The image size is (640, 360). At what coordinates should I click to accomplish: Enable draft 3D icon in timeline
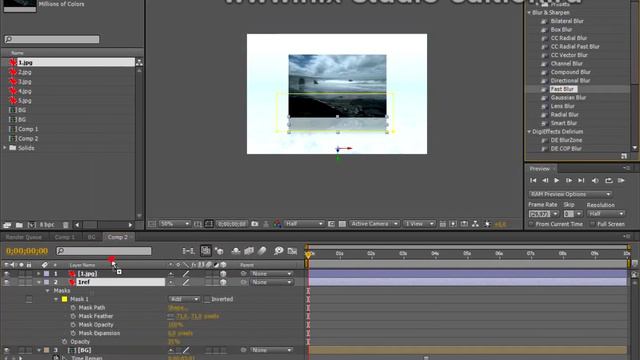219,251
